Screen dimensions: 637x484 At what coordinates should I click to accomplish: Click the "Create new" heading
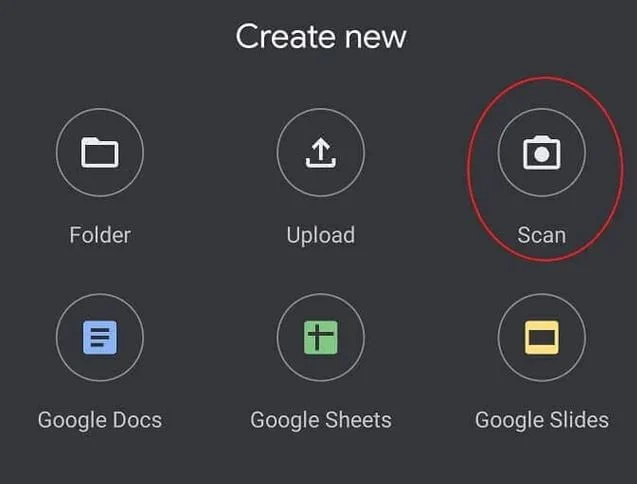(x=321, y=37)
